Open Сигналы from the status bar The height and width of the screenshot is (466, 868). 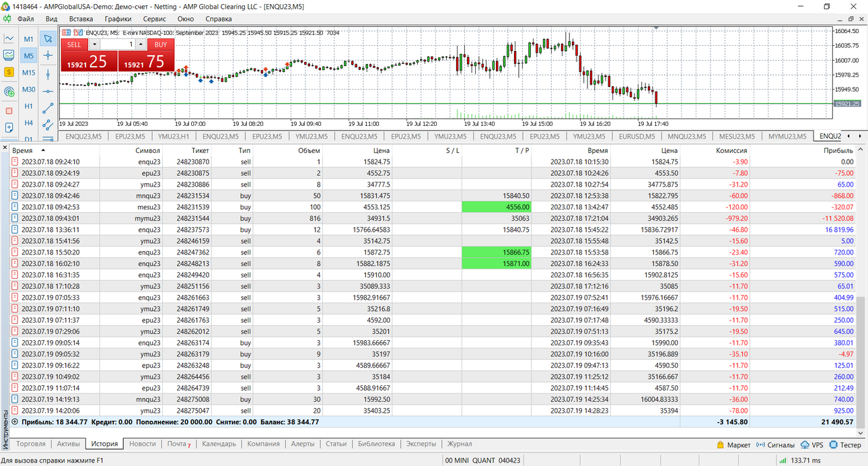776,445
